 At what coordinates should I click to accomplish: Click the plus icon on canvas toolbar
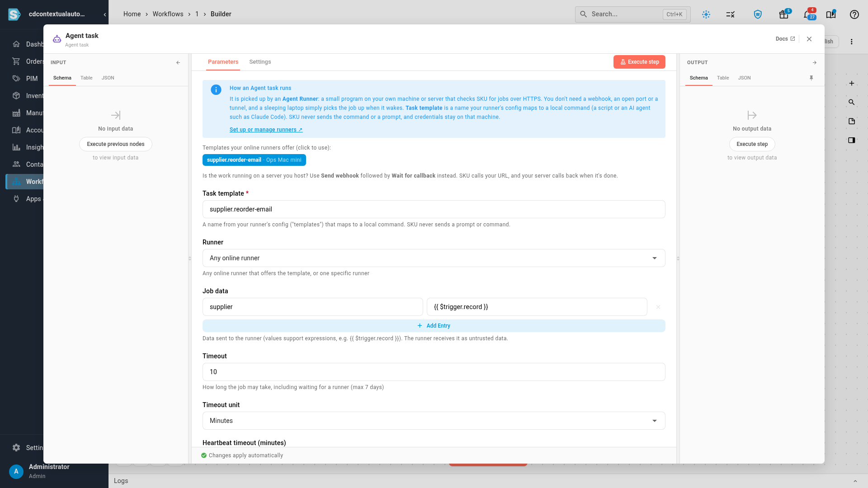tap(852, 84)
